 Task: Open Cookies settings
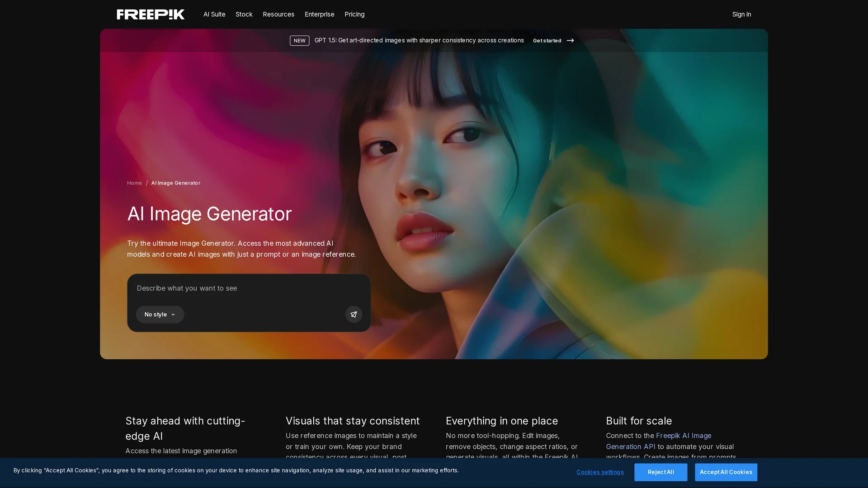(x=600, y=472)
